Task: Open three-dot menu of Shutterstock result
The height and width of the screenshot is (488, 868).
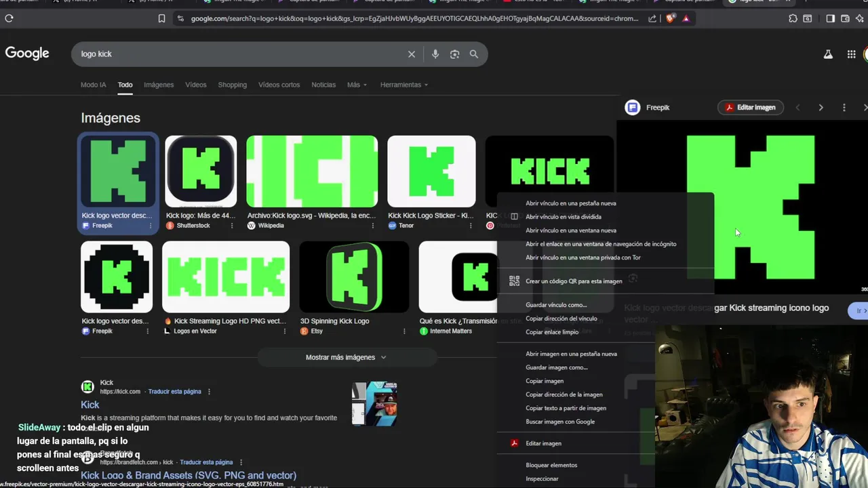Action: pos(232,226)
